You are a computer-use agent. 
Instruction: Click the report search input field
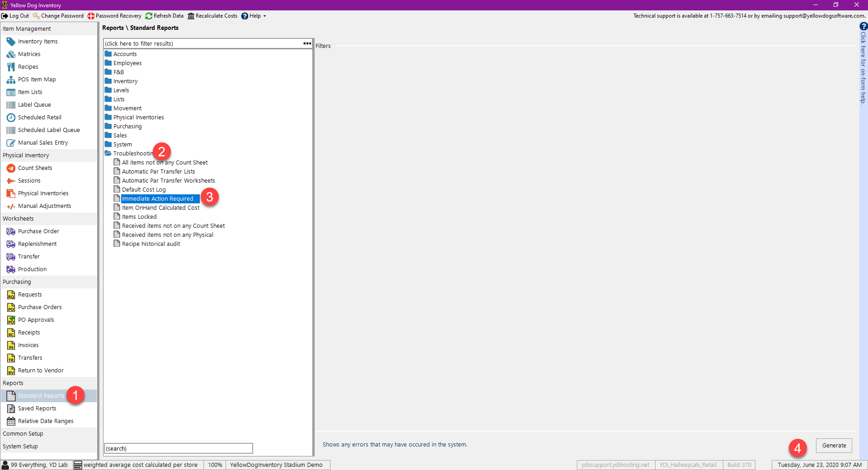(179, 448)
